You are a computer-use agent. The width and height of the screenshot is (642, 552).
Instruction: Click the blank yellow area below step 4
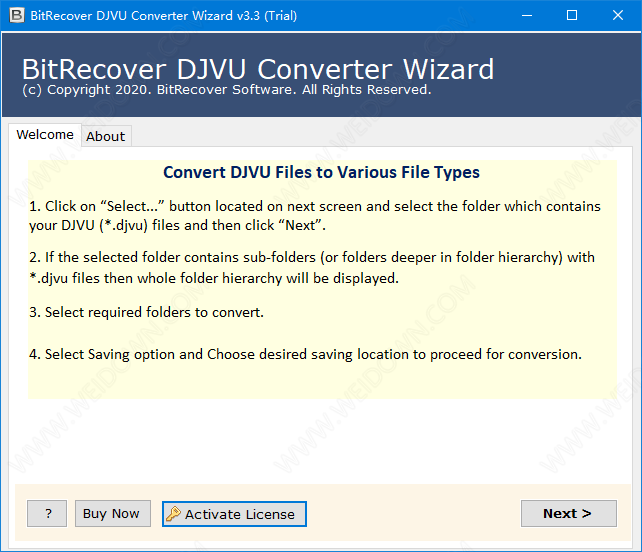click(x=321, y=382)
